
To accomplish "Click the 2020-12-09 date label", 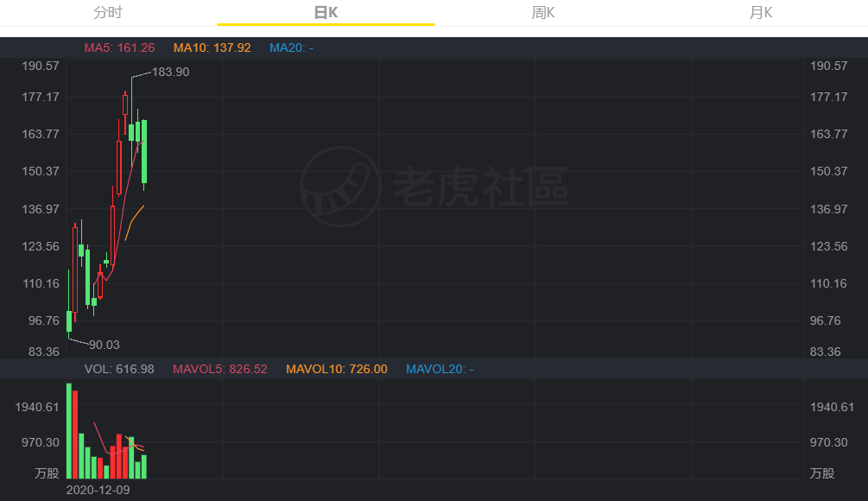I will [98, 490].
